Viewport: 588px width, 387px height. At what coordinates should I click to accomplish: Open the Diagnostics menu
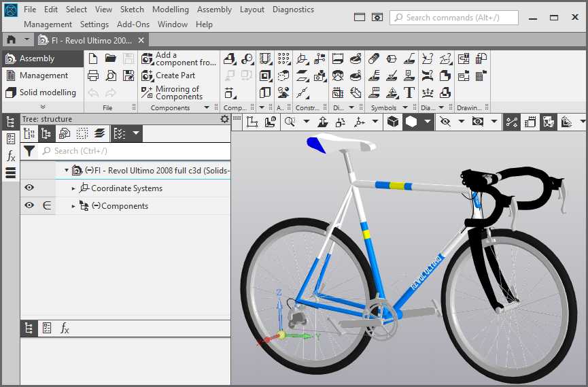(x=293, y=10)
